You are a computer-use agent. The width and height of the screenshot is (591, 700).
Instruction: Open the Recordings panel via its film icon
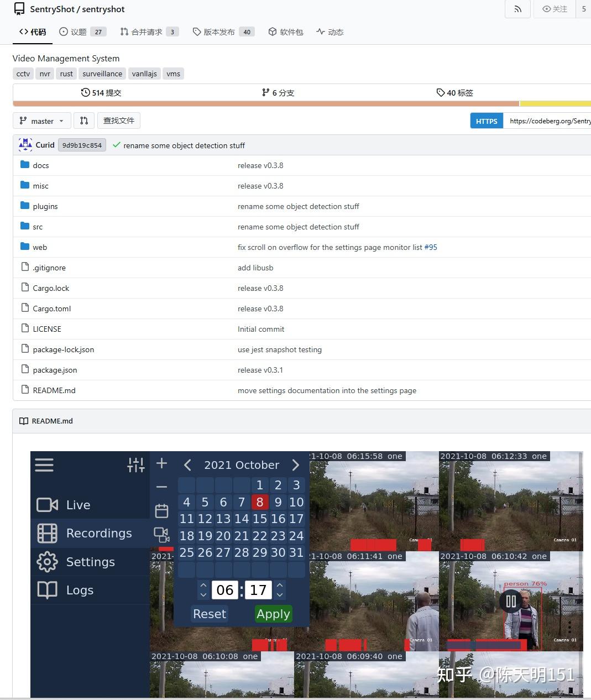tap(46, 533)
